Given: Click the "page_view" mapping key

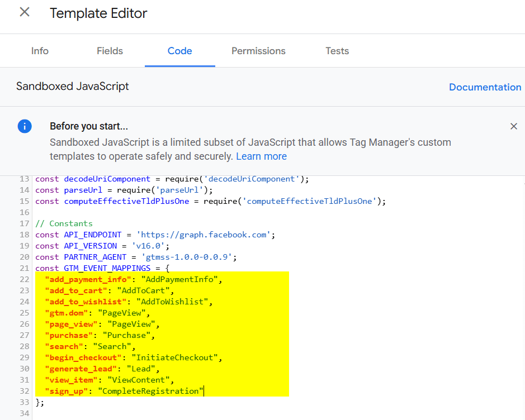Looking at the screenshot, I should tap(72, 324).
